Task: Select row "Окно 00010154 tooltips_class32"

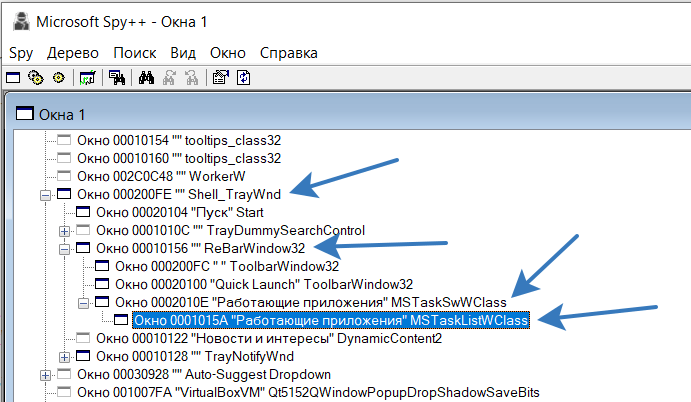Action: 179,140
